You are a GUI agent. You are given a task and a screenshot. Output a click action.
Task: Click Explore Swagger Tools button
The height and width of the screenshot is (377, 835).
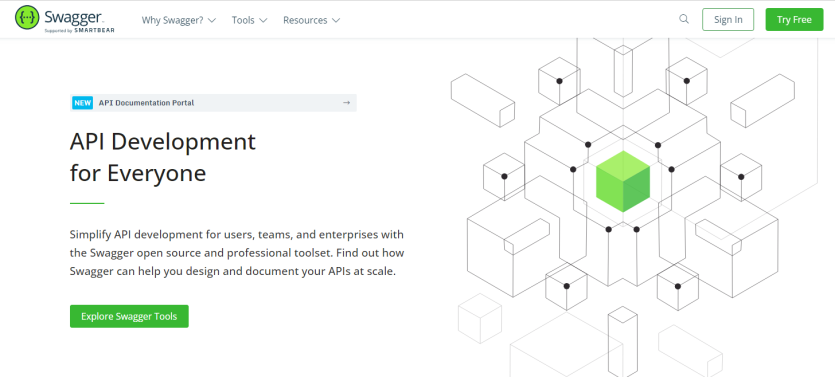click(129, 316)
